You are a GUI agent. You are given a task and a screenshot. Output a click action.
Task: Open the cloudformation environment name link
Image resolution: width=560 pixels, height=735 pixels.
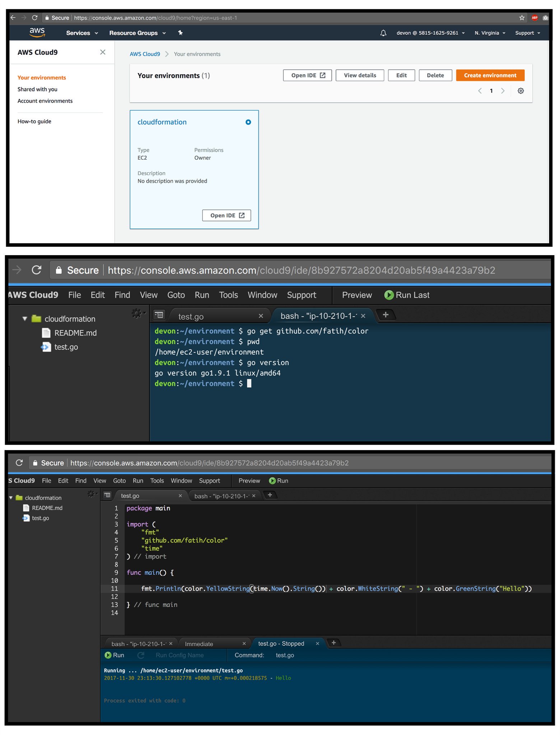tap(162, 122)
